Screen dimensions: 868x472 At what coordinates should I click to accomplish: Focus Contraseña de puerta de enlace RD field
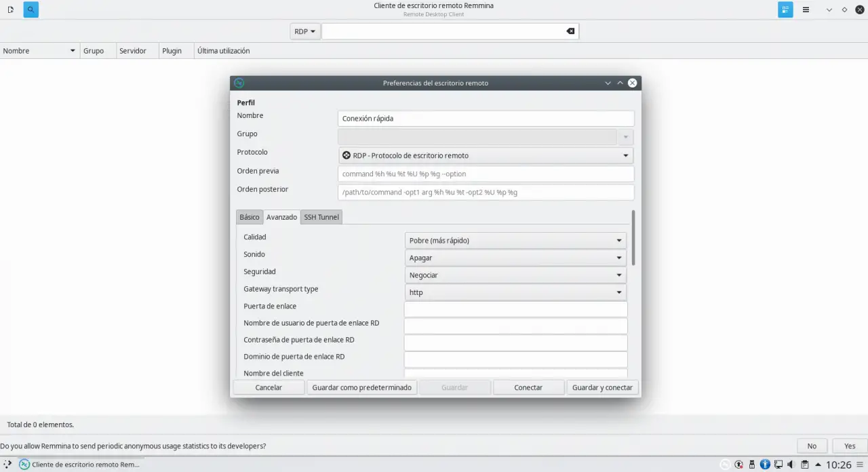(x=515, y=342)
